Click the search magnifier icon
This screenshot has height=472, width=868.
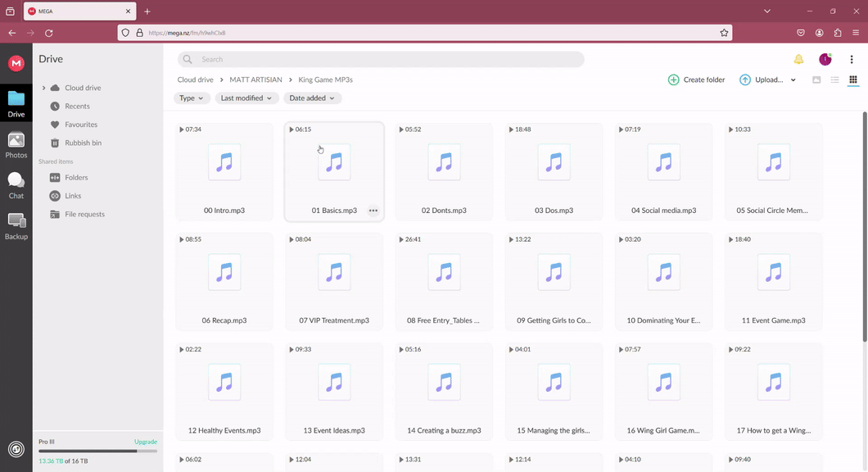point(188,59)
